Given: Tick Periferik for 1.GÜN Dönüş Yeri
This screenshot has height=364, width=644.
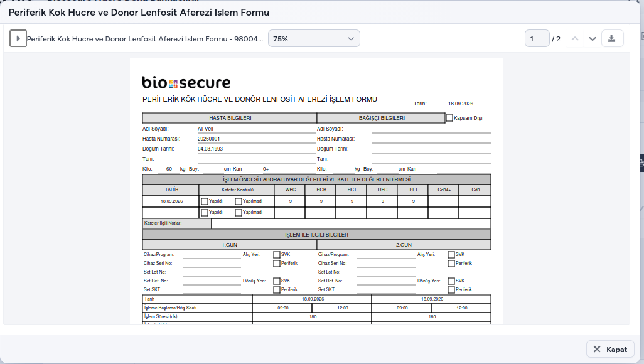Looking at the screenshot, I should point(277,290).
